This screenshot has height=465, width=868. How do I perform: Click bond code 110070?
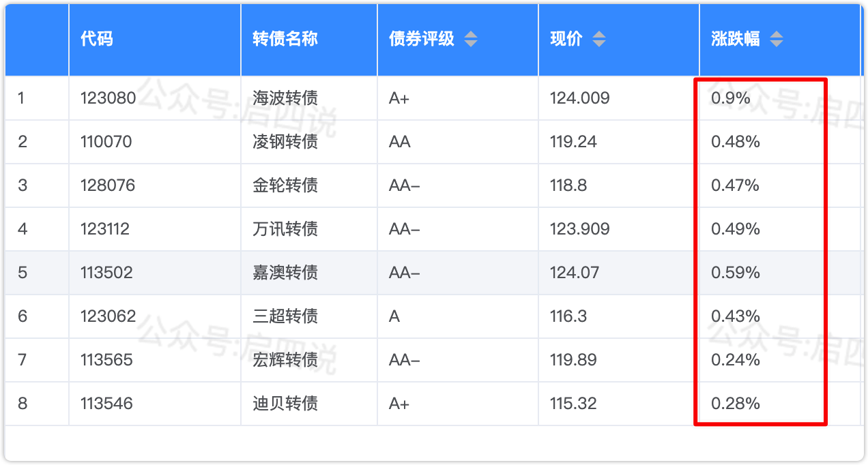tap(106, 142)
